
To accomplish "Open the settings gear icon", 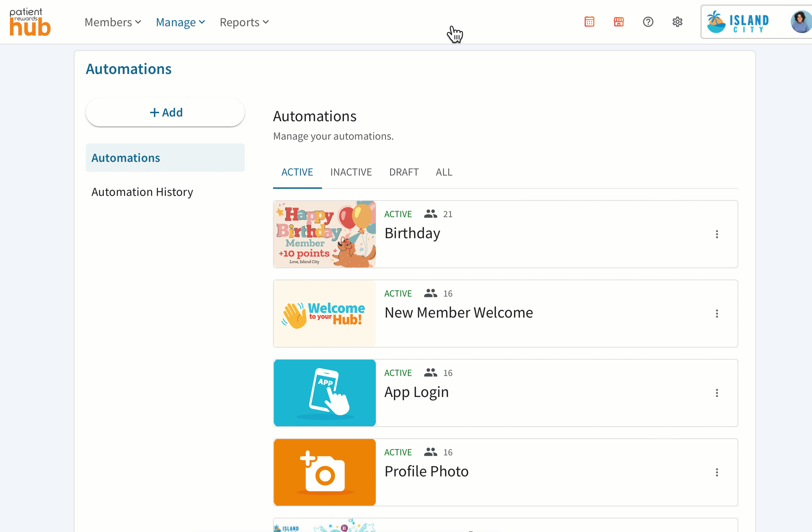I will [x=677, y=22].
